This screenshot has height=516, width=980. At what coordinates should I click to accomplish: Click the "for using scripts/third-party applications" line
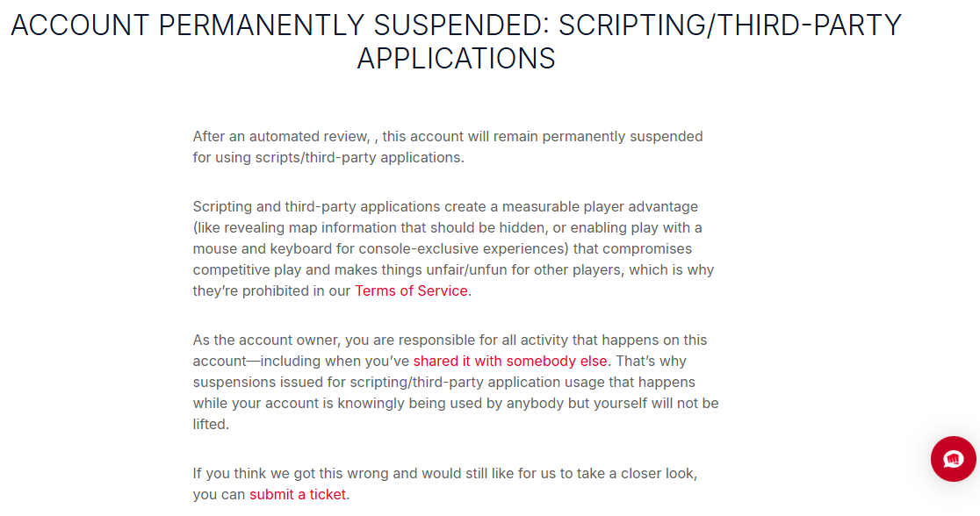tap(328, 157)
